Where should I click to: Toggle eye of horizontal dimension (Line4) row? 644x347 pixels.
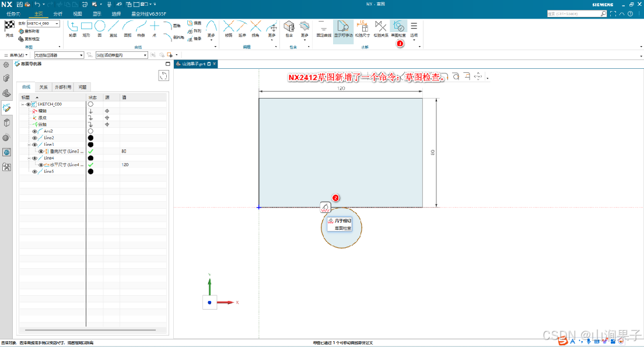(41, 164)
